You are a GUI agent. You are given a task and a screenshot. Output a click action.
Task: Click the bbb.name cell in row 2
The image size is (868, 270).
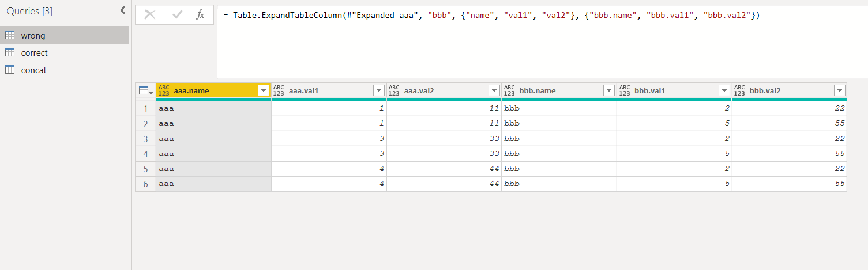point(559,123)
